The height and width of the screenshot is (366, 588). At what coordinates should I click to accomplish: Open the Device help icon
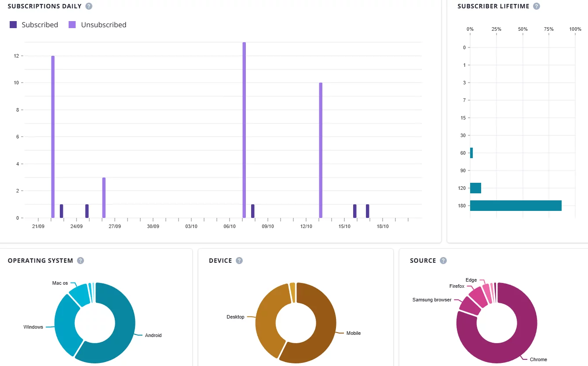[239, 261]
